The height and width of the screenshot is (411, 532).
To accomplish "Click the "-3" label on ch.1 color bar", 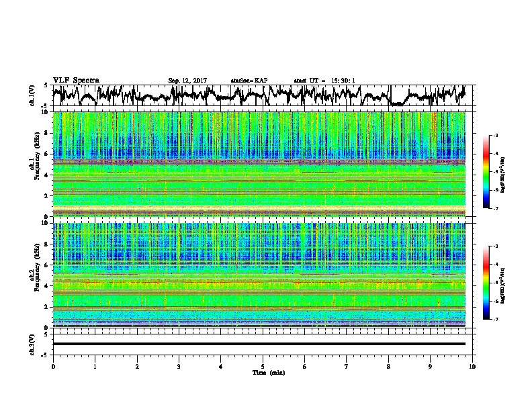I will click(496, 136).
